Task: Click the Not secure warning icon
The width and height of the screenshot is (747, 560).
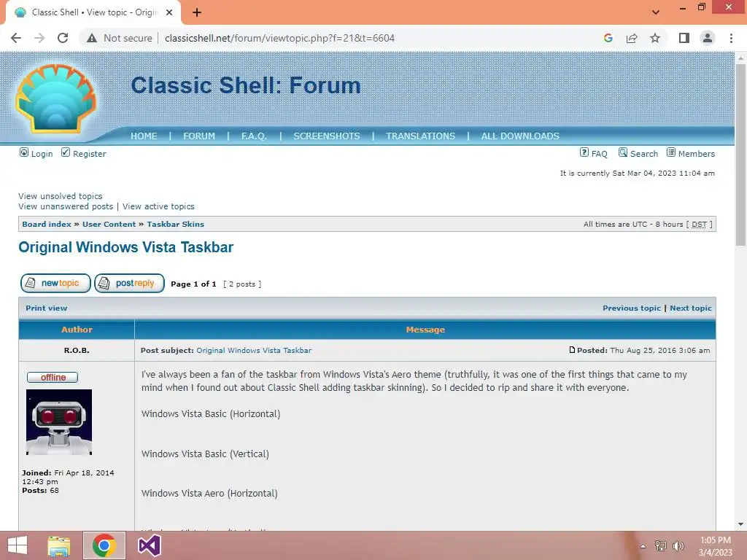Action: (92, 38)
